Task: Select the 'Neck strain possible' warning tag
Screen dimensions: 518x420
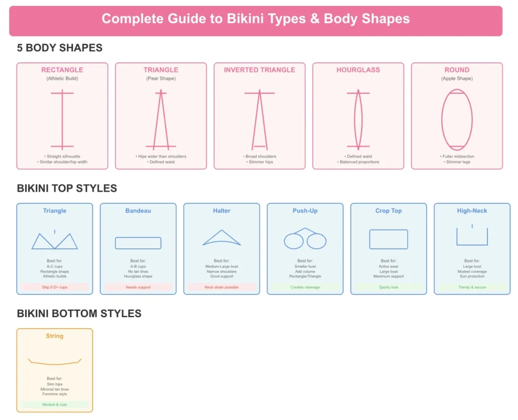Action: tap(221, 287)
